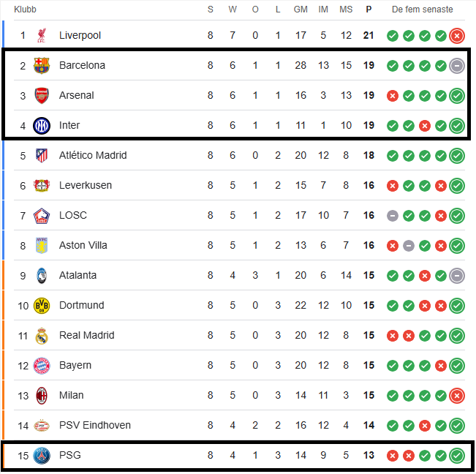Click the Liverpool club crest
The height and width of the screenshot is (474, 476).
[42, 36]
